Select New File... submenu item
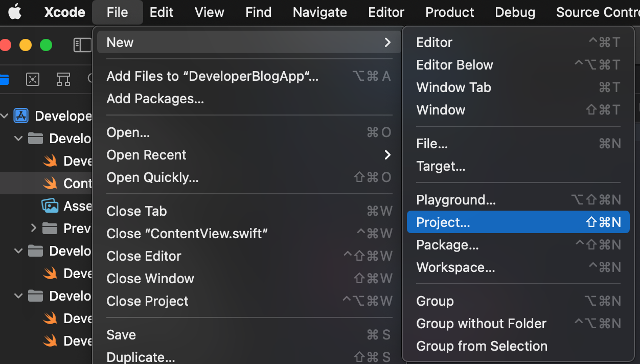This screenshot has height=364, width=640. pyautogui.click(x=518, y=144)
